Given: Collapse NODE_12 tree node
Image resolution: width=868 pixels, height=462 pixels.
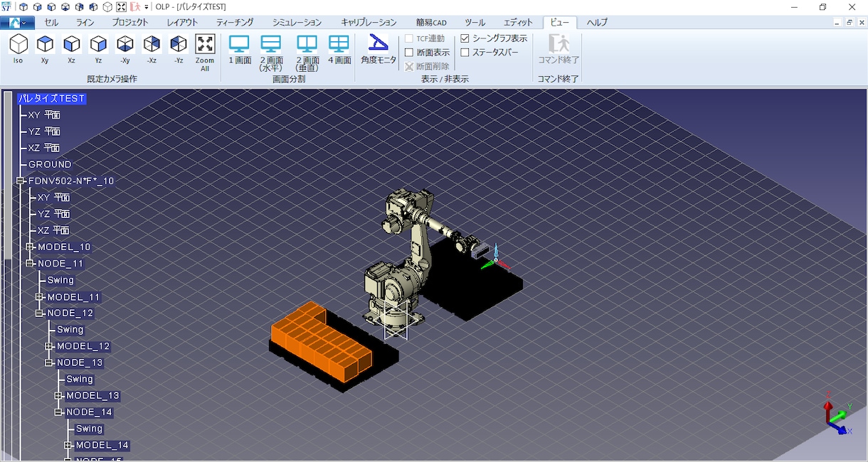Looking at the screenshot, I should [x=40, y=313].
